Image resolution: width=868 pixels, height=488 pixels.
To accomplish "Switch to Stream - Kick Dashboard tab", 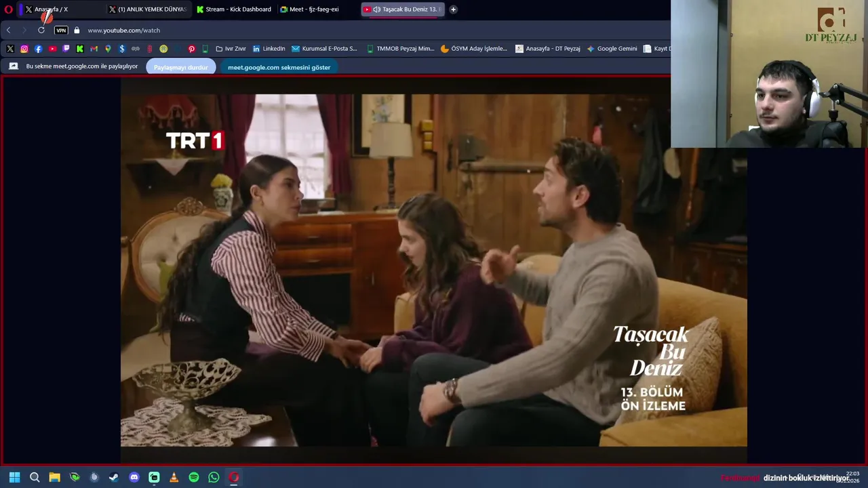I will (234, 9).
